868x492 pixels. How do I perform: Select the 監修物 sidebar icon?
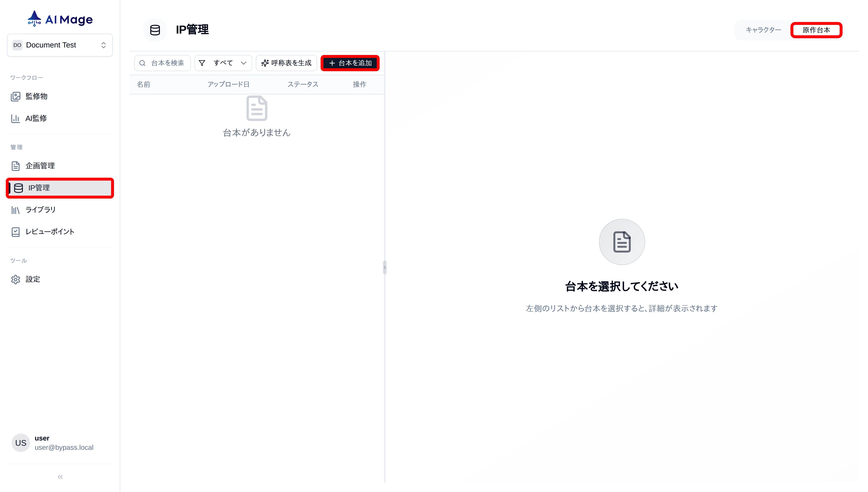[x=16, y=96]
